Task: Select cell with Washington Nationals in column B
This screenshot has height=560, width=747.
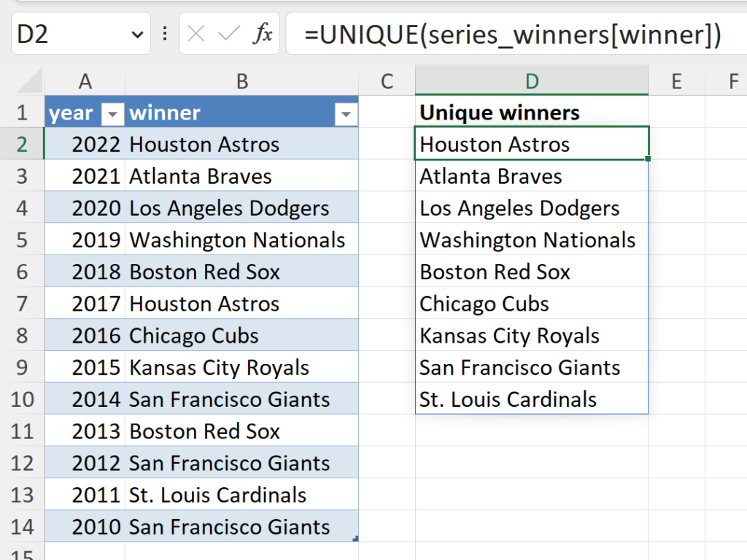Action: tap(241, 239)
